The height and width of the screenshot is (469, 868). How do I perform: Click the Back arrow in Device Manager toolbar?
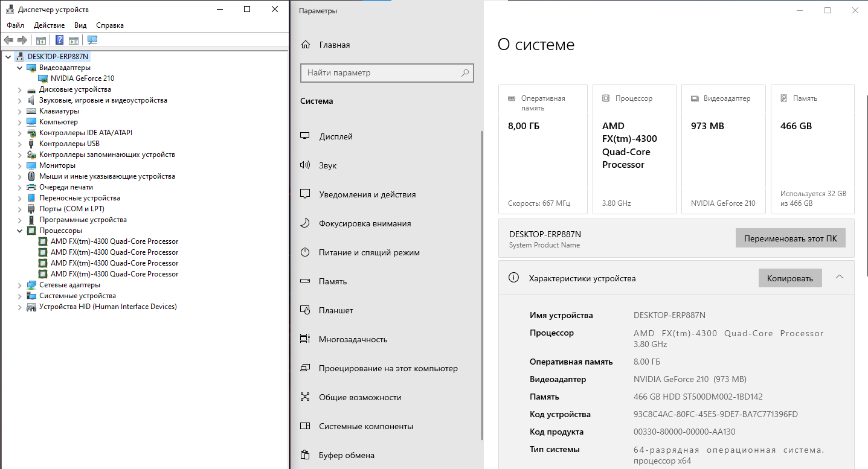point(8,40)
